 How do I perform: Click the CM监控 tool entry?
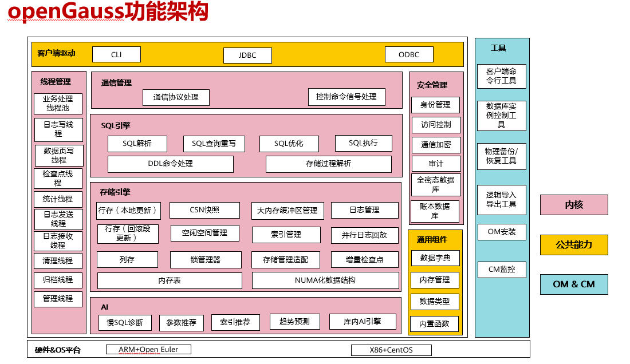(x=501, y=270)
